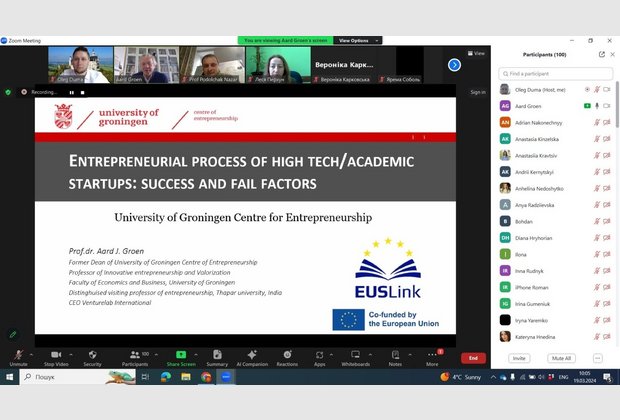The width and height of the screenshot is (620, 420).
Task: Click the Unmute microphone icon
Action: (18, 354)
